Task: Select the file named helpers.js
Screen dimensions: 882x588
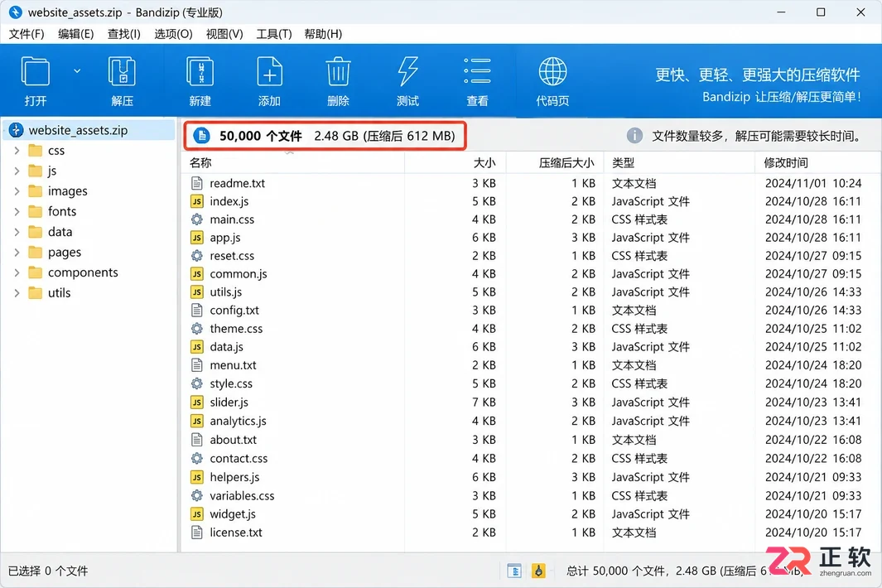Action: pyautogui.click(x=234, y=477)
